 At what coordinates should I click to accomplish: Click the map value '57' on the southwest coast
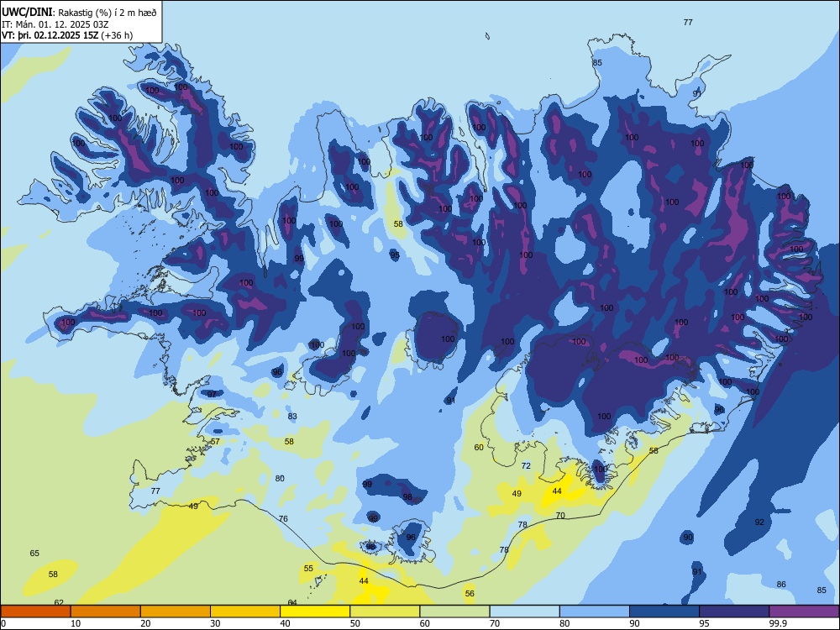pos(215,442)
